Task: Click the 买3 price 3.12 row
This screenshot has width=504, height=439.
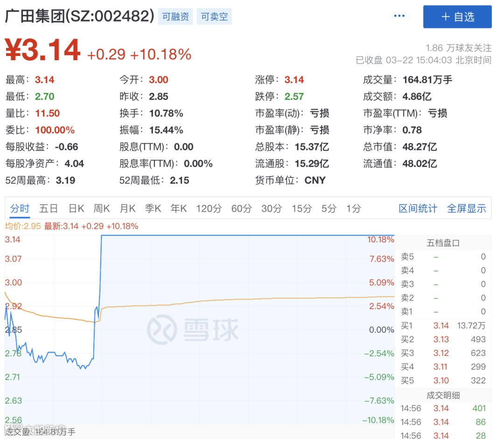Action: coord(443,353)
